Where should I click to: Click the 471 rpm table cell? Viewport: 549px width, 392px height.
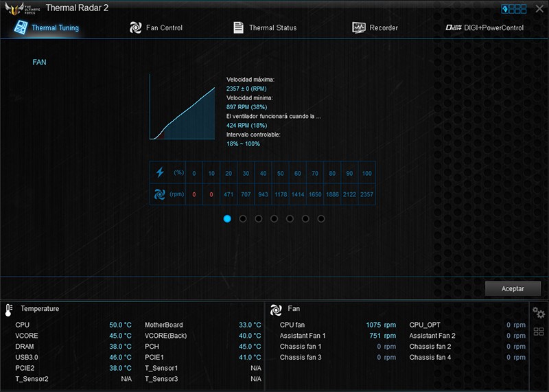click(229, 194)
